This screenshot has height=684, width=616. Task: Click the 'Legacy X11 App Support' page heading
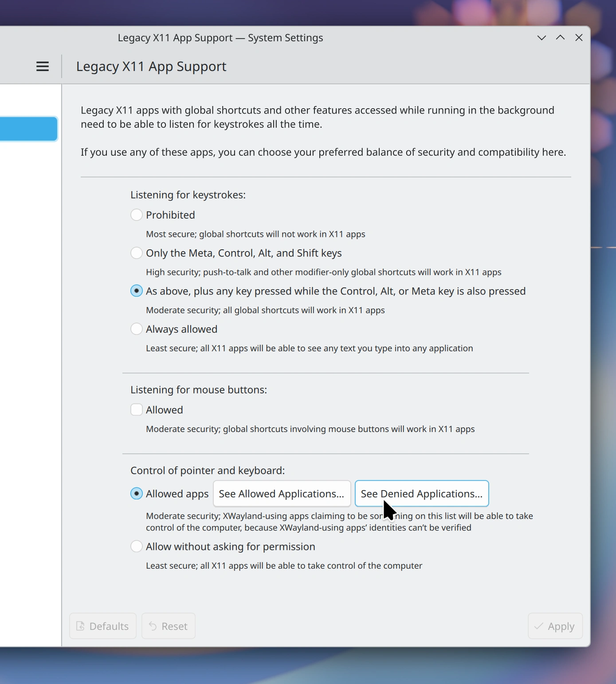click(x=151, y=67)
